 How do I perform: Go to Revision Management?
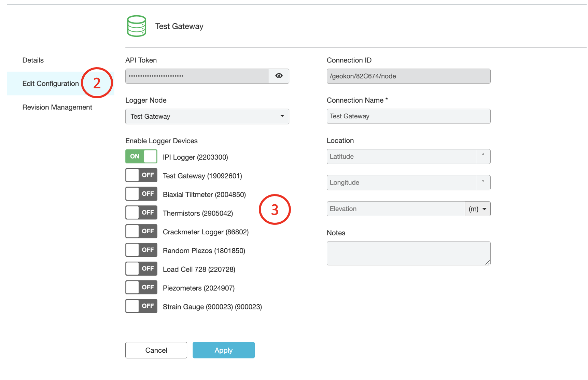(x=57, y=107)
